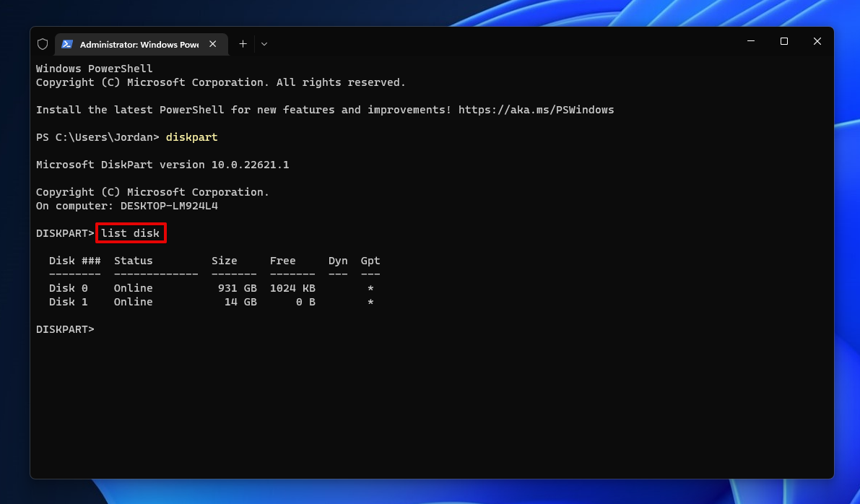The image size is (860, 504).
Task: Open a new tab with the plus button
Action: click(x=243, y=44)
